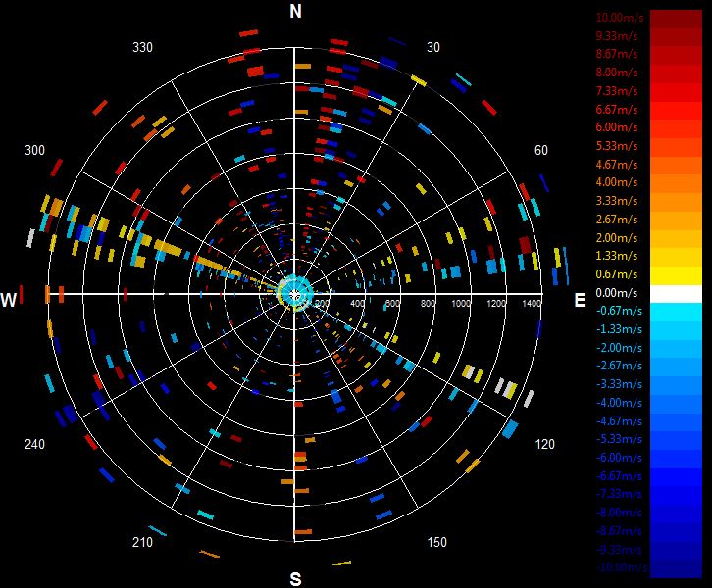Click the W compass label
This screenshot has width=712, height=588.
(x=9, y=300)
